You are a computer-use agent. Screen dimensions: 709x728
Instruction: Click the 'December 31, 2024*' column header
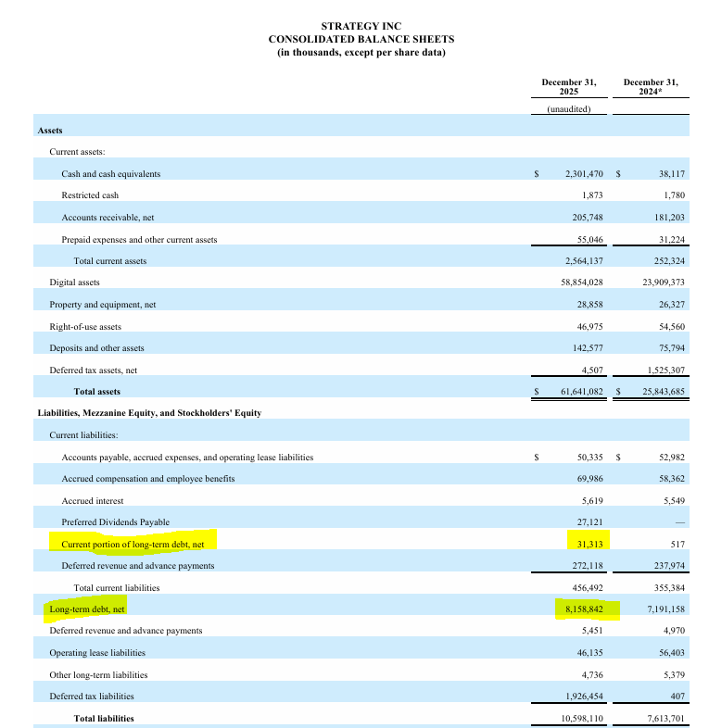pyautogui.click(x=651, y=87)
